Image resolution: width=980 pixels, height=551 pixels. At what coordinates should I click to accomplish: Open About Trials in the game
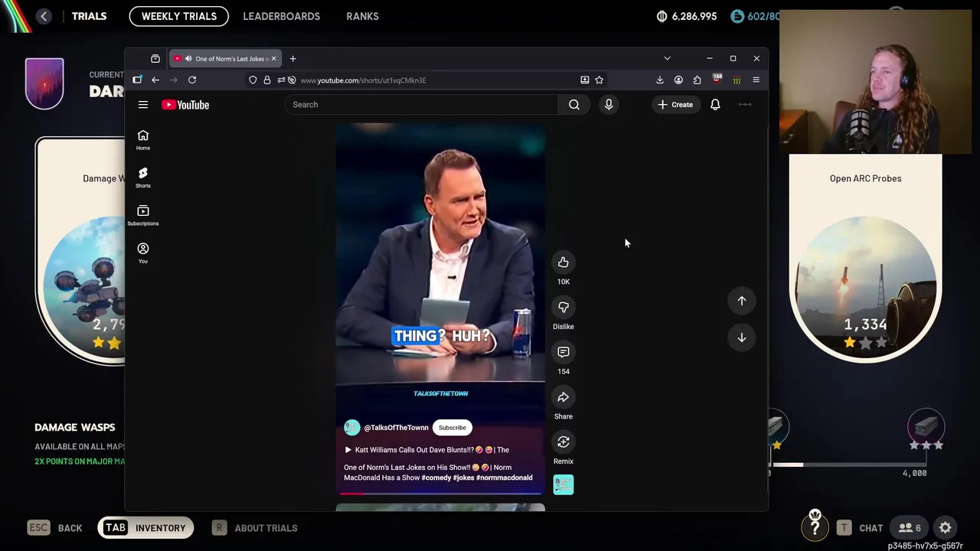click(x=255, y=528)
